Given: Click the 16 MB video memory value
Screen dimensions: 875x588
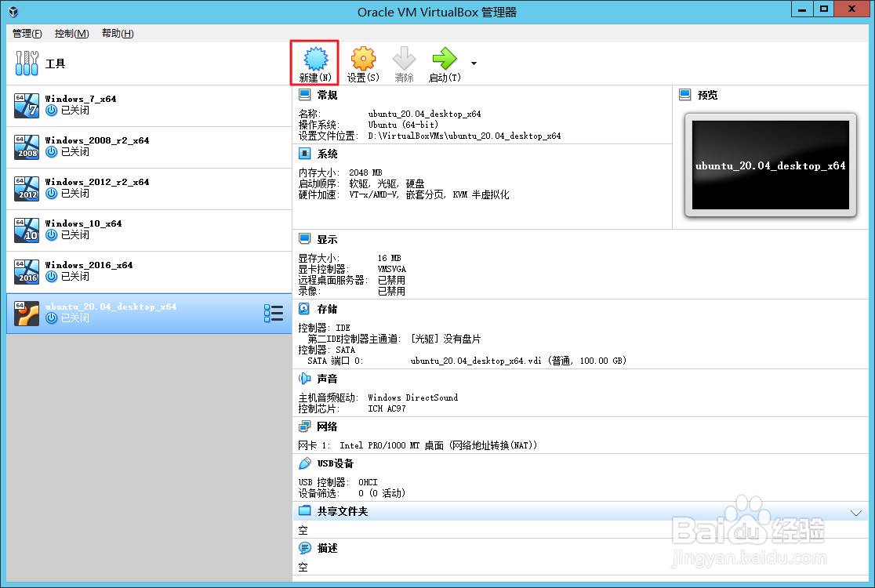Looking at the screenshot, I should [x=389, y=258].
